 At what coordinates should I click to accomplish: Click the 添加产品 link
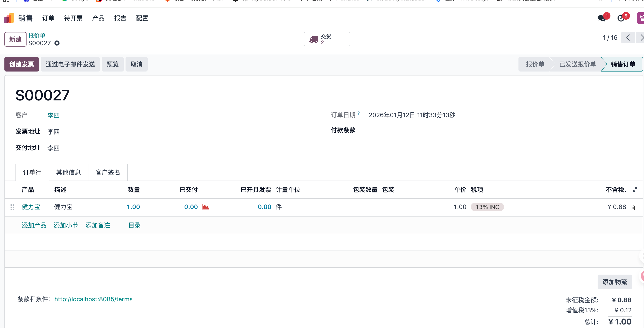[34, 225]
